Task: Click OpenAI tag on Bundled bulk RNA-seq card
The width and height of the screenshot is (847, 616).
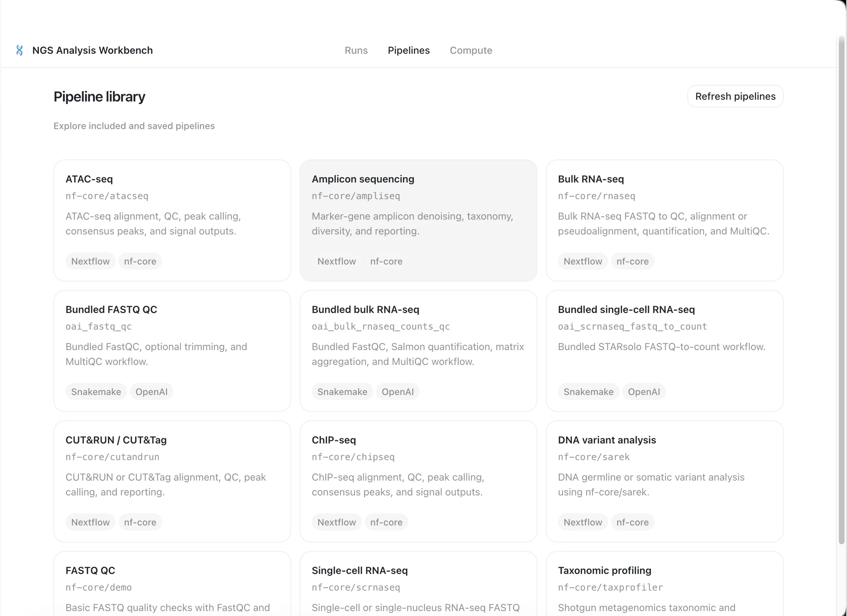Action: [397, 392]
